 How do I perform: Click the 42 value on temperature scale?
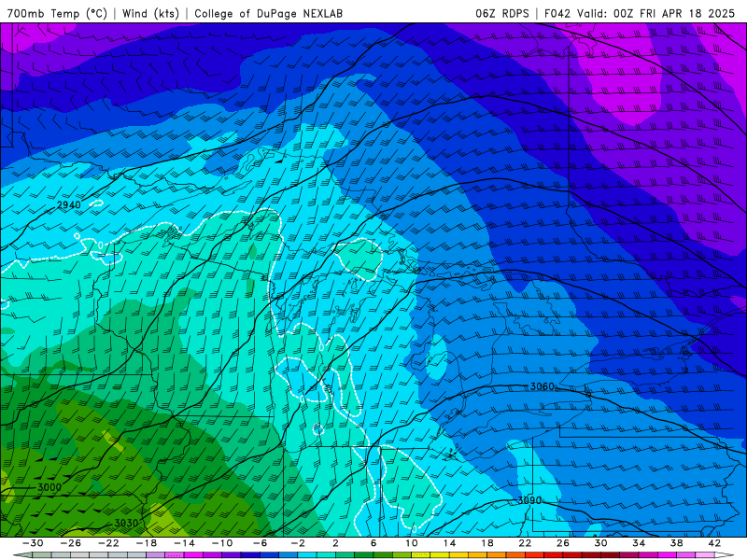(x=714, y=543)
